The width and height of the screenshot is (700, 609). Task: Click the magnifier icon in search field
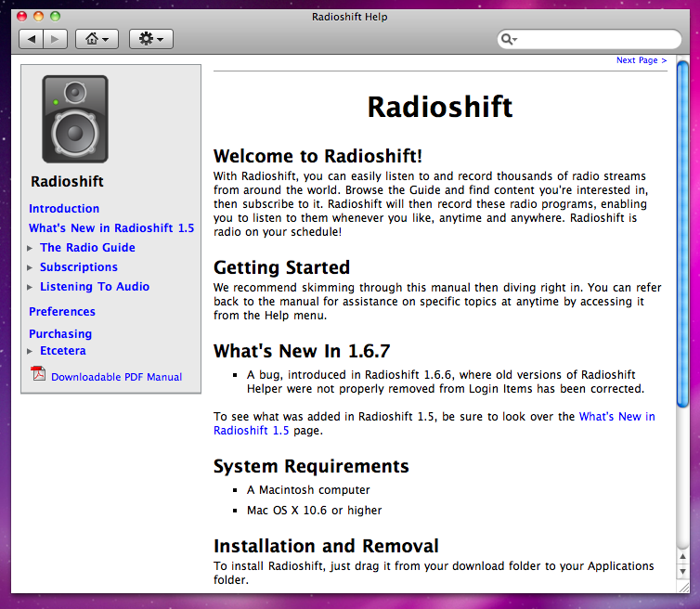[x=509, y=39]
